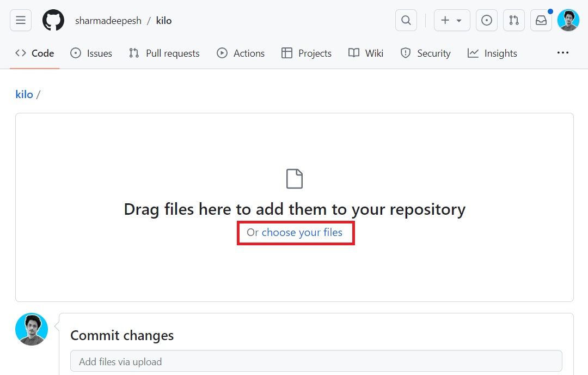The image size is (588, 375).
Task: Open your profile avatar menu
Action: 568,20
